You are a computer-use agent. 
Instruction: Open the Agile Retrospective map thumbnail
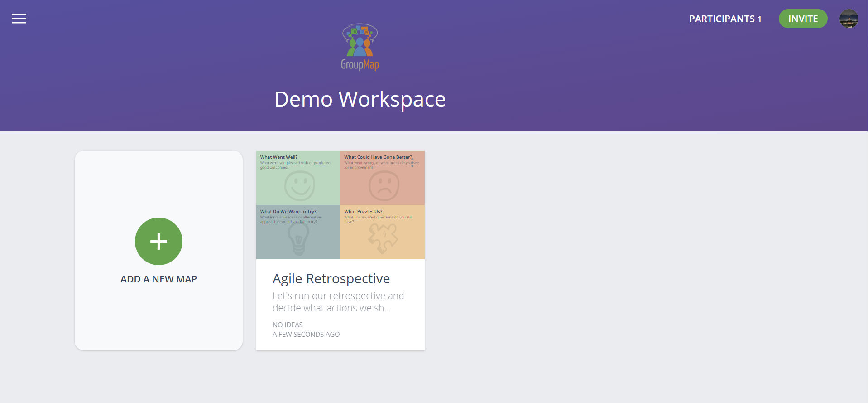340,205
